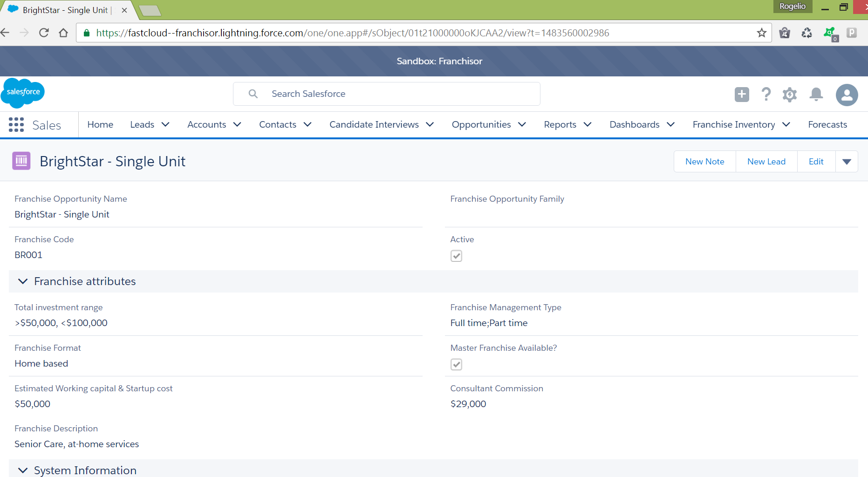Open the Contacts tab
Image resolution: width=868 pixels, height=477 pixels.
point(278,124)
